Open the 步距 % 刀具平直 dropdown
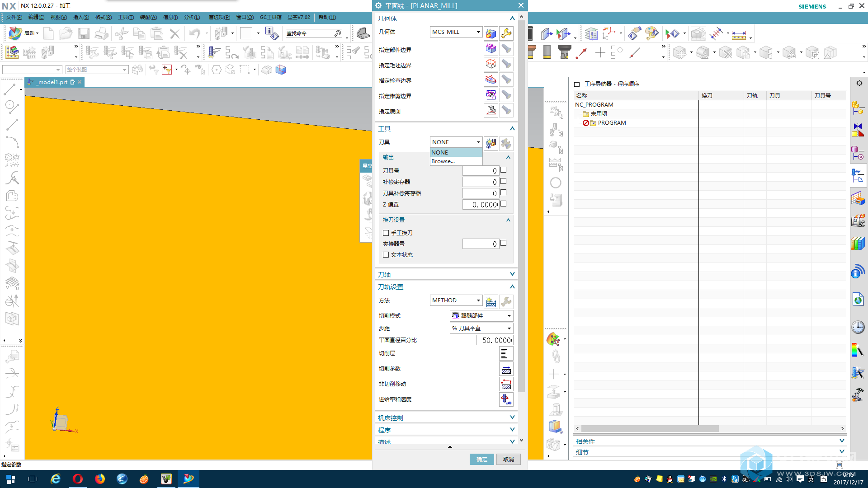Image resolution: width=868 pixels, height=488 pixels. click(x=481, y=328)
